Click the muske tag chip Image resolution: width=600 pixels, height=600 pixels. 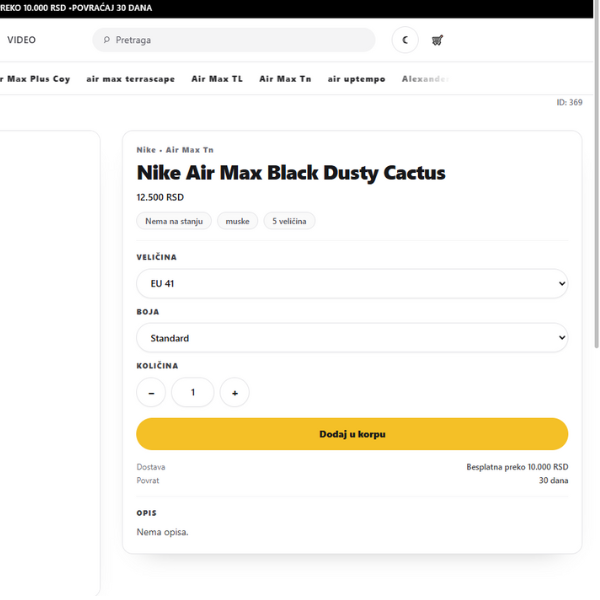[x=237, y=221]
